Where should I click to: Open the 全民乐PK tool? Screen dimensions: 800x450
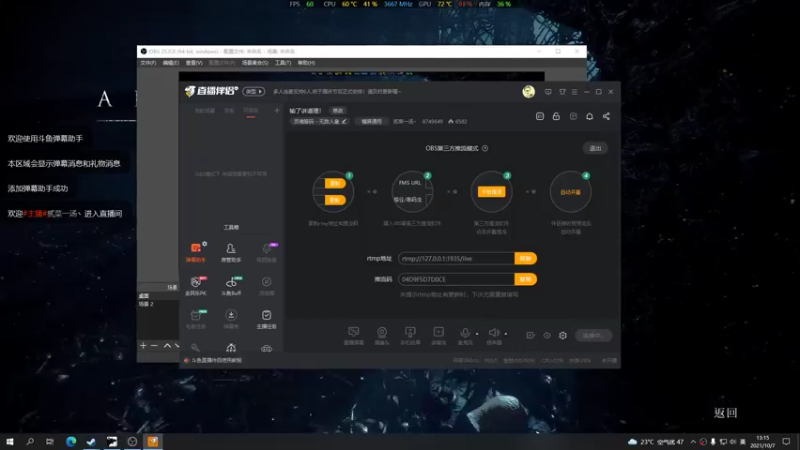point(196,286)
